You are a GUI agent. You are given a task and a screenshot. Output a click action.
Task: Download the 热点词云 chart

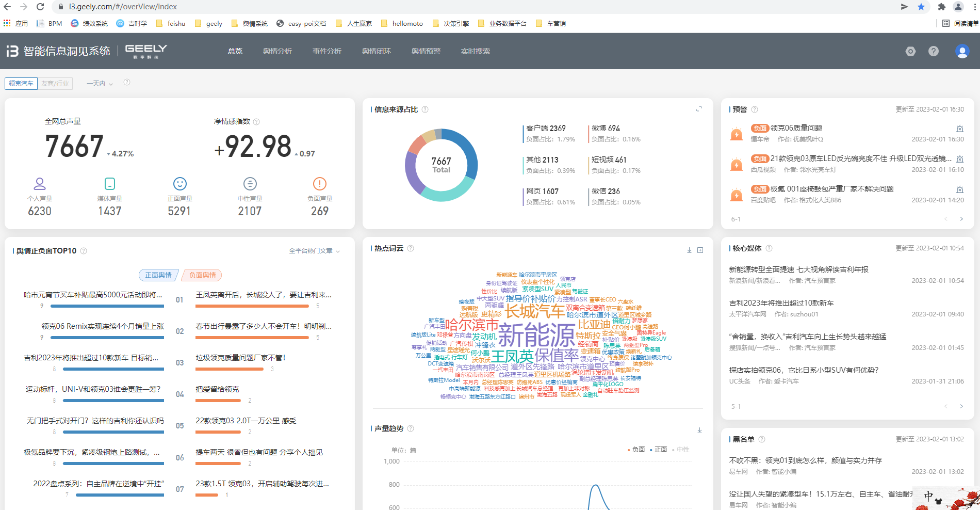tap(689, 250)
